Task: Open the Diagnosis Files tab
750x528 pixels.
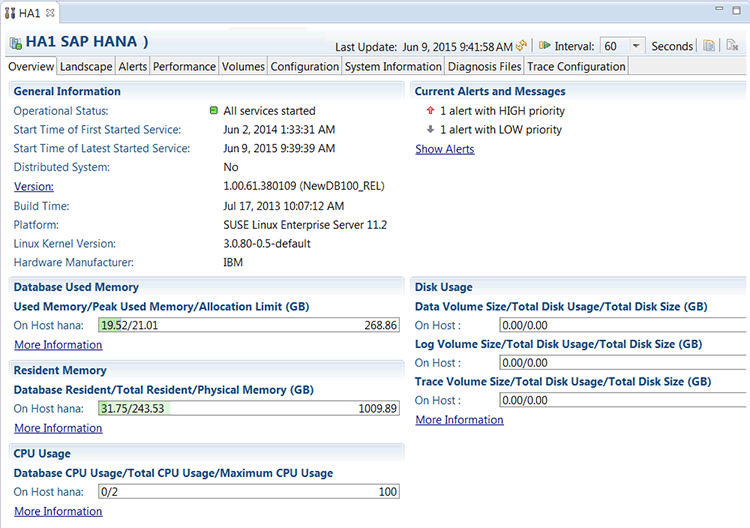Action: pos(484,67)
